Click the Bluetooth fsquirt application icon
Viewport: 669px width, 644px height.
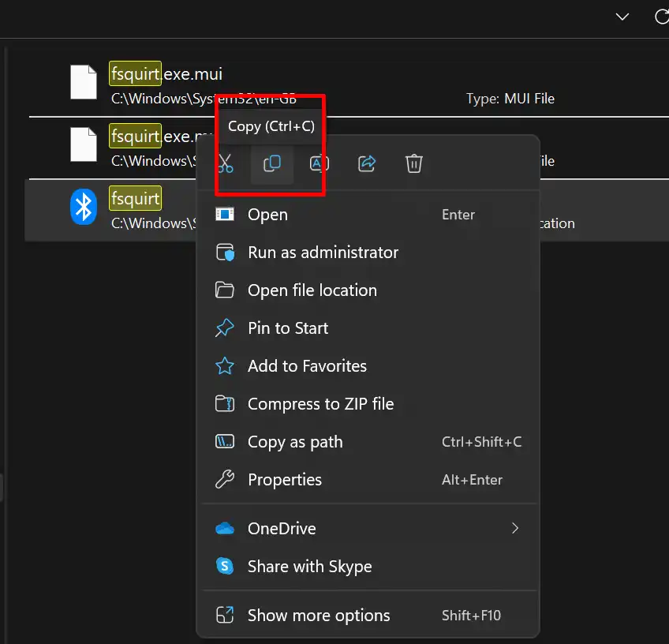tap(84, 207)
